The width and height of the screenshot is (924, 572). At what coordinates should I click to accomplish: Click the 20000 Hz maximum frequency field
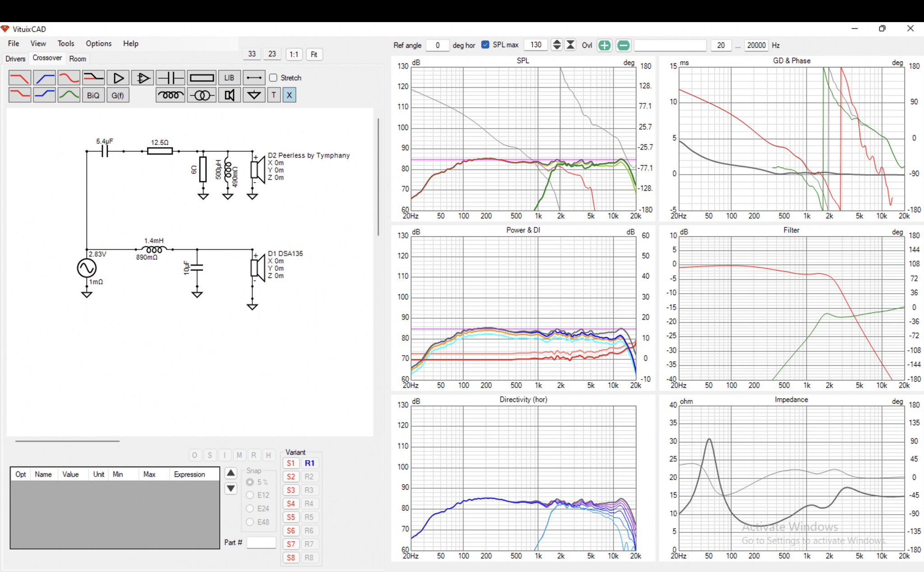point(756,45)
